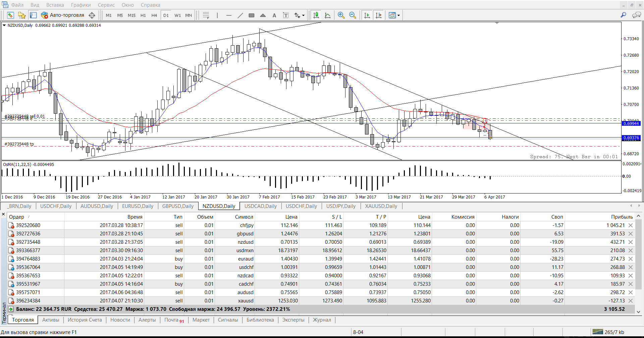Screen dimensions: 644x338
Task: Switch chart to H4 timeframe
Action: coord(154,15)
